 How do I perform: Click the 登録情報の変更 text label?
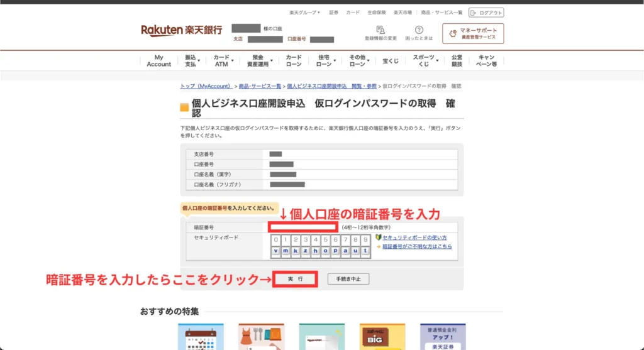click(x=380, y=38)
